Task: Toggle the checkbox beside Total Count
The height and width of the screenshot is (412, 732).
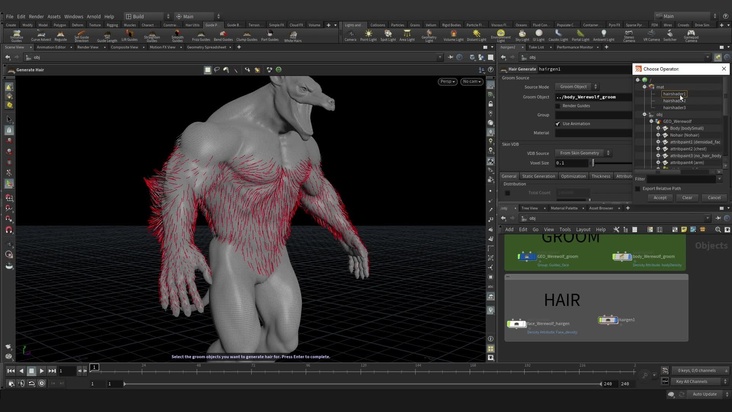Action: (507, 193)
